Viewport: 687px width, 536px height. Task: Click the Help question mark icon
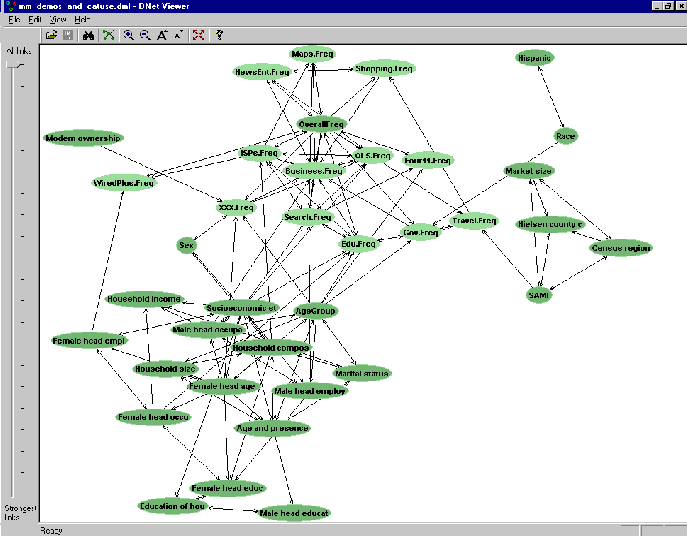pyautogui.click(x=219, y=35)
